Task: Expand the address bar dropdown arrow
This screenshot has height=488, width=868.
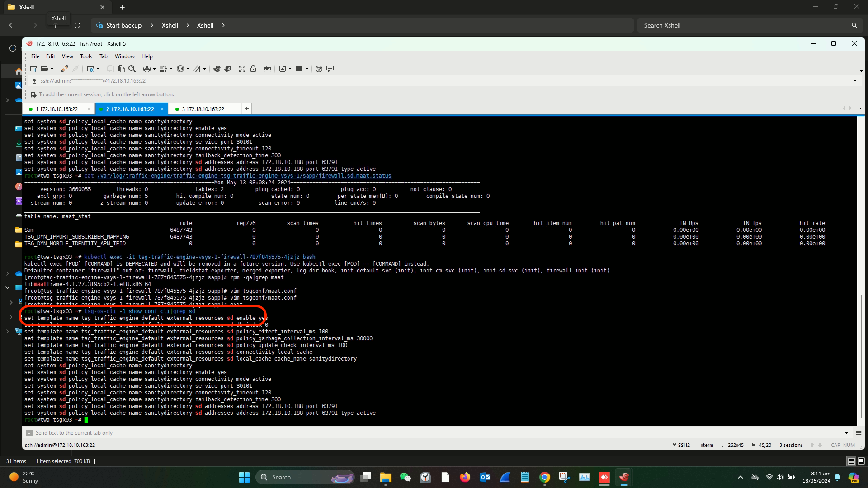Action: (x=855, y=81)
